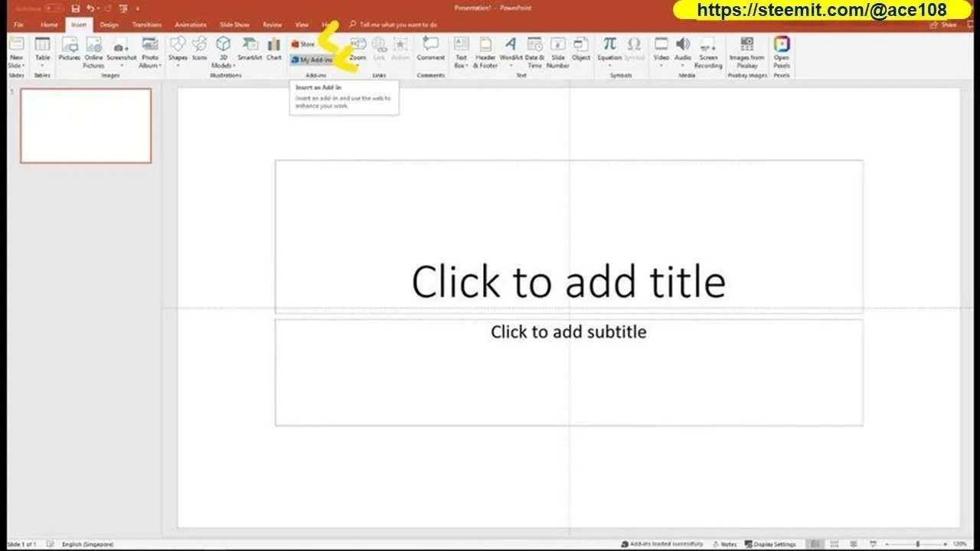The height and width of the screenshot is (551, 980).
Task: Click Tell me what you want to do
Action: (393, 24)
